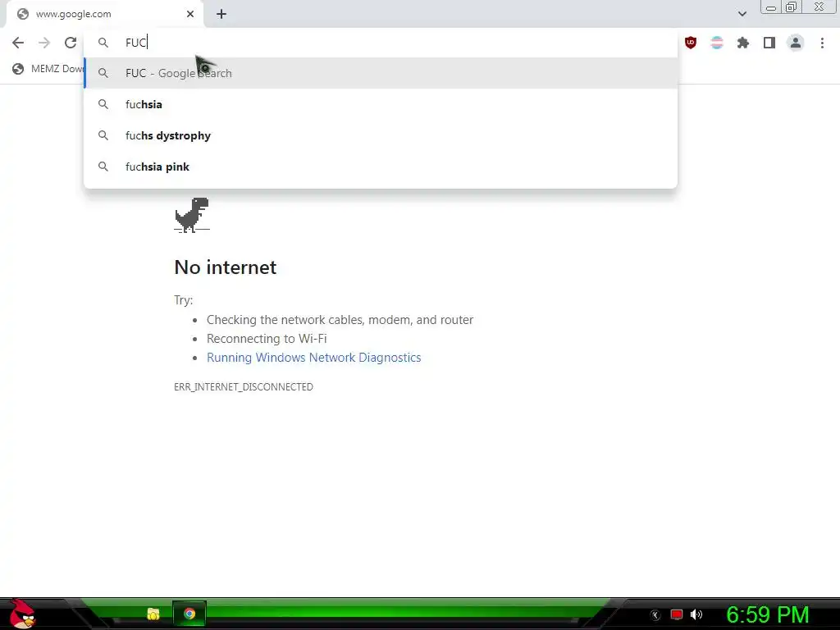Open Chrome's three-dot menu

click(x=822, y=43)
